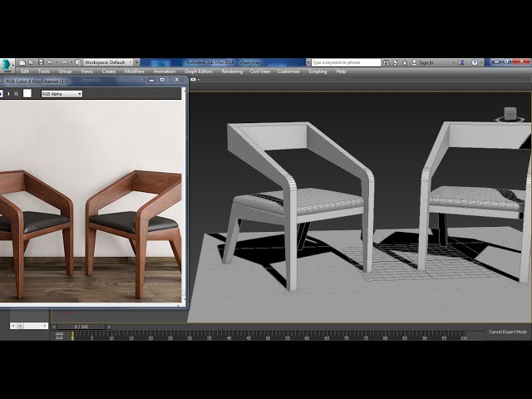The width and height of the screenshot is (532, 399).
Task: Expand the Quick Access Toolbar customize arrow
Action: pyautogui.click(x=136, y=62)
